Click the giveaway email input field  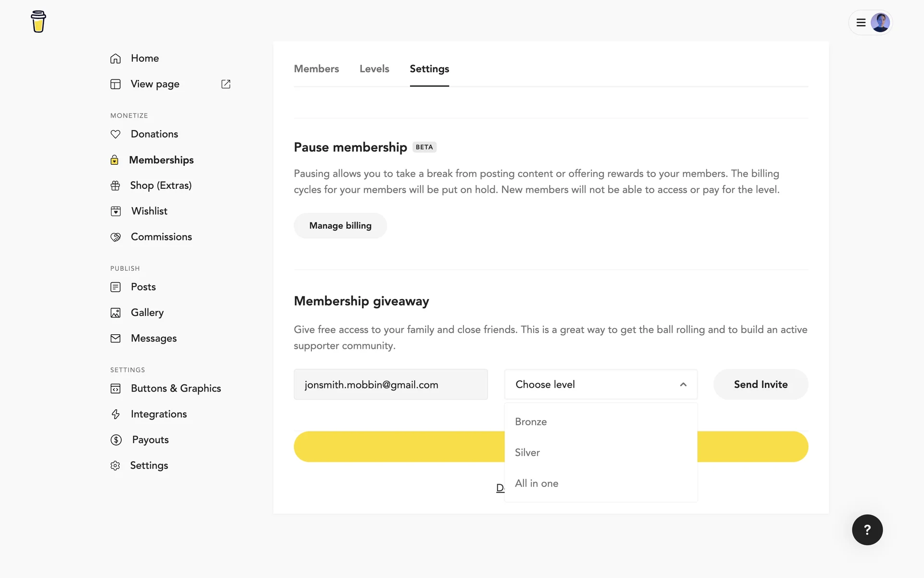tap(390, 384)
